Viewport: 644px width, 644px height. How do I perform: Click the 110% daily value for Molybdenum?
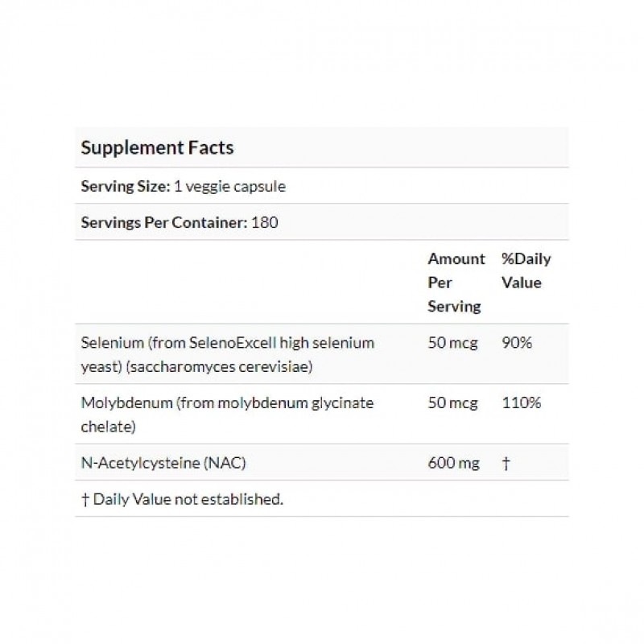(x=521, y=402)
